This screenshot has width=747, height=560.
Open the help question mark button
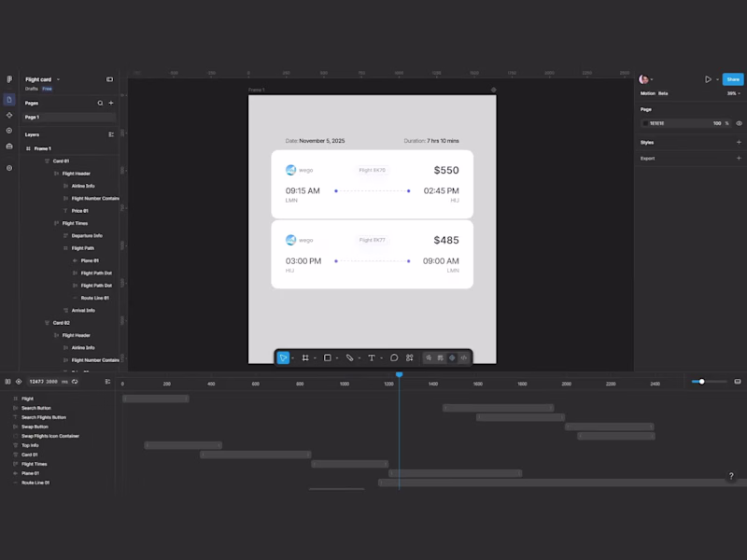pyautogui.click(x=731, y=476)
